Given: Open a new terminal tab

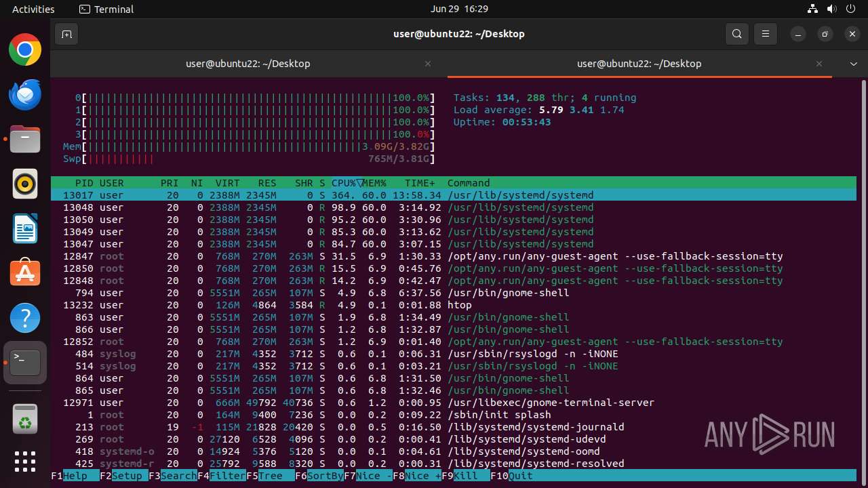Looking at the screenshot, I should [x=66, y=34].
